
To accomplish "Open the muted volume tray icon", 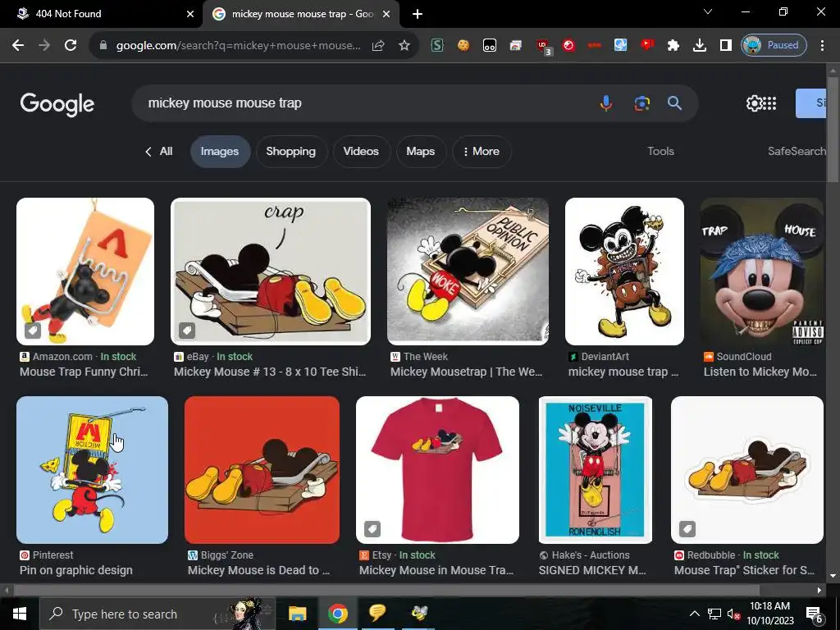I will [x=734, y=614].
